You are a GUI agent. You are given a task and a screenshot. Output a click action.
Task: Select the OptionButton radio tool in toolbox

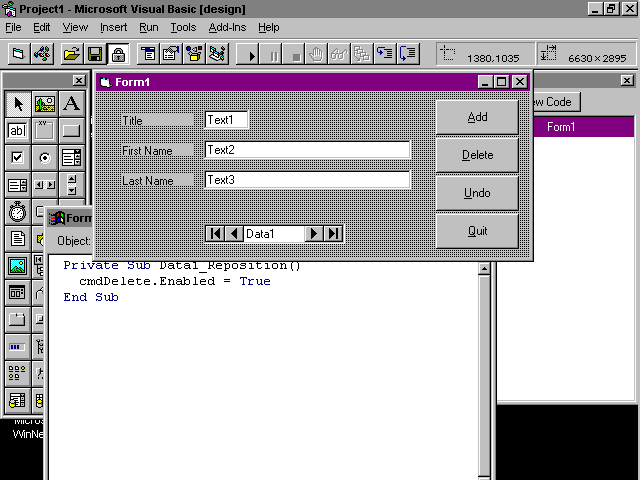pyautogui.click(x=44, y=158)
